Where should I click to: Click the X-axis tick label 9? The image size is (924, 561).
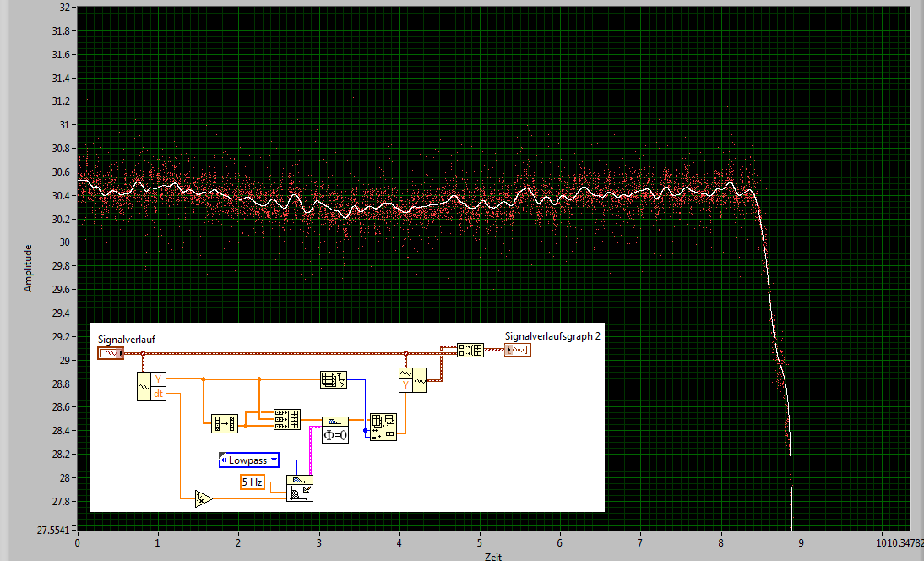802,542
